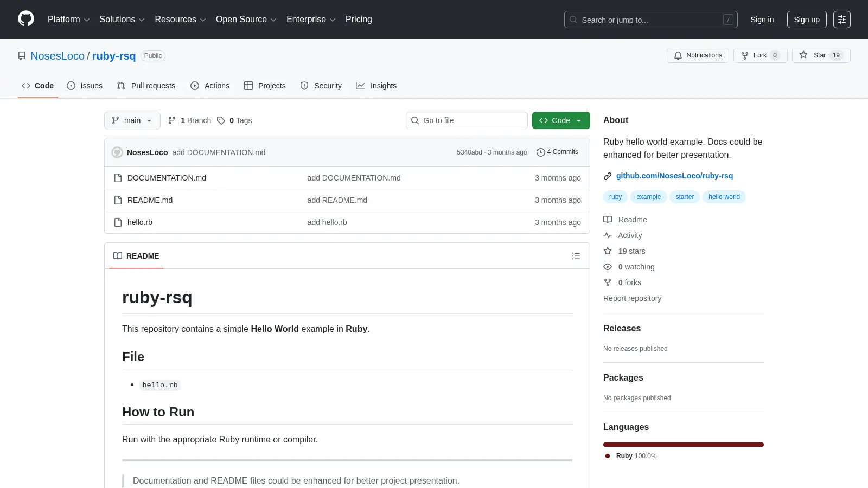868x488 pixels.
Task: Click the Star icon to star repository
Action: click(803, 55)
